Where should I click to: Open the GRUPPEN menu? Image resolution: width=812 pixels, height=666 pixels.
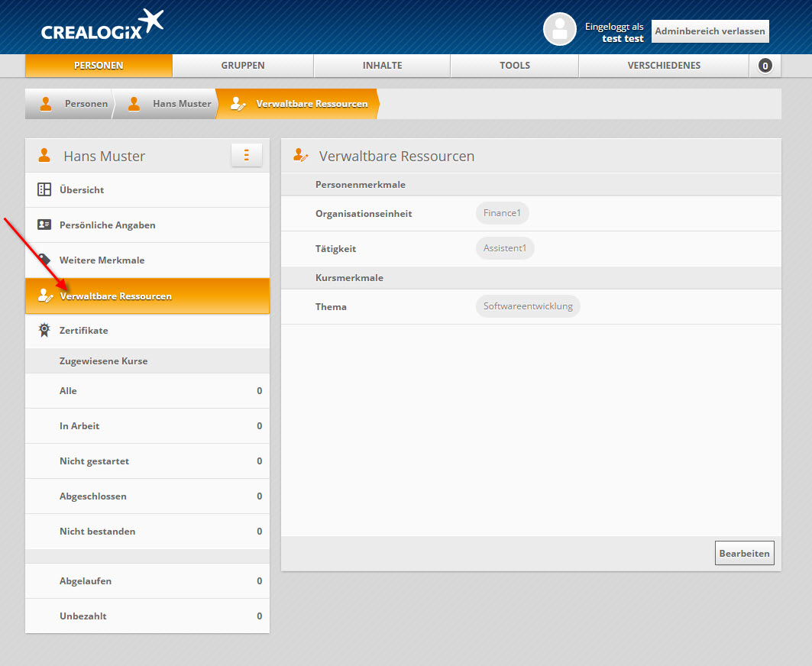coord(243,66)
